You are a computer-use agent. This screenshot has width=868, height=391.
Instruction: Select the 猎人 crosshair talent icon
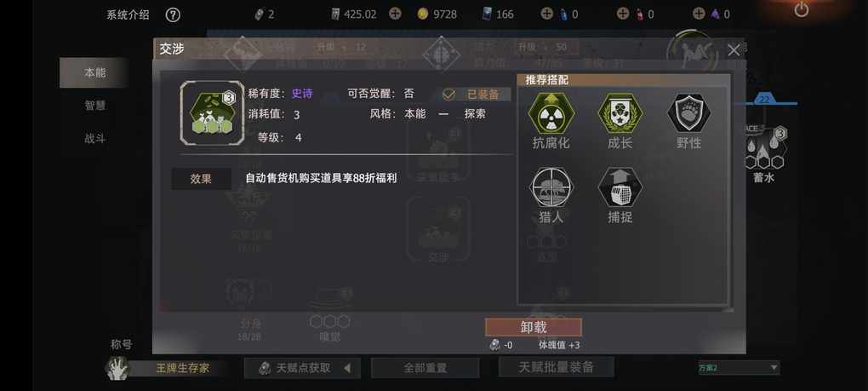551,187
